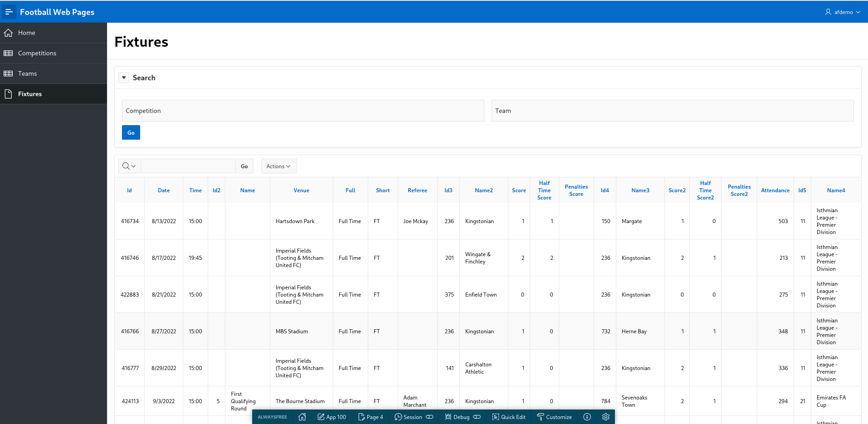This screenshot has height=424, width=868.
Task: Open App 100 via the edit icon
Action: pos(320,417)
